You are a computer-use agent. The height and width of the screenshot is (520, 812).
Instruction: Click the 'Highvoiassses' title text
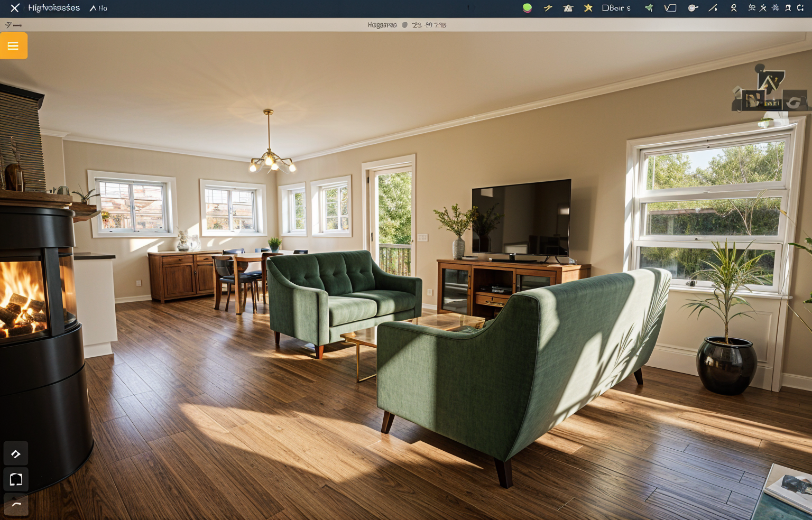54,8
